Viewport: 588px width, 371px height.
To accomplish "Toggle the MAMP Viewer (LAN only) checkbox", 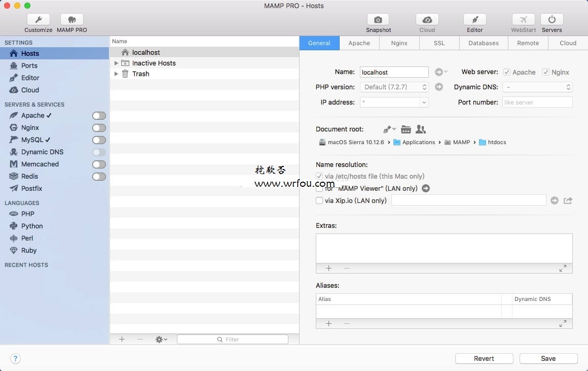I will pyautogui.click(x=319, y=188).
